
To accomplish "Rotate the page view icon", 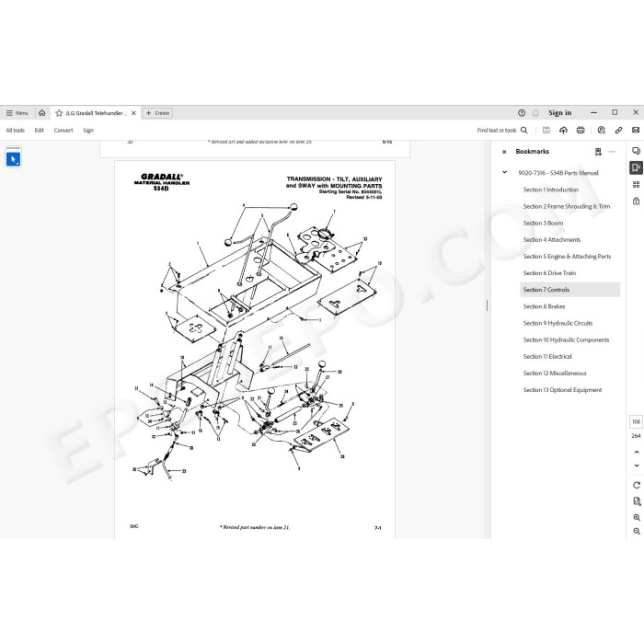I will click(x=637, y=485).
